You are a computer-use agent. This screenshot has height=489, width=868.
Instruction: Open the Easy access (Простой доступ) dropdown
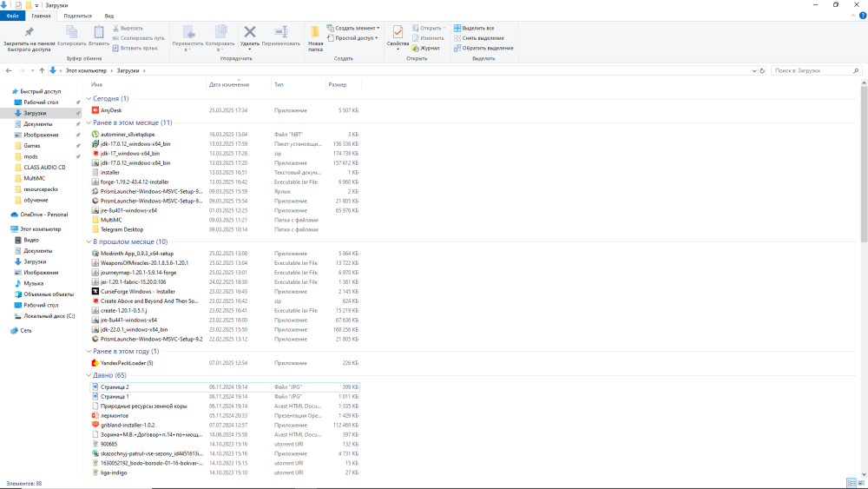(x=352, y=38)
